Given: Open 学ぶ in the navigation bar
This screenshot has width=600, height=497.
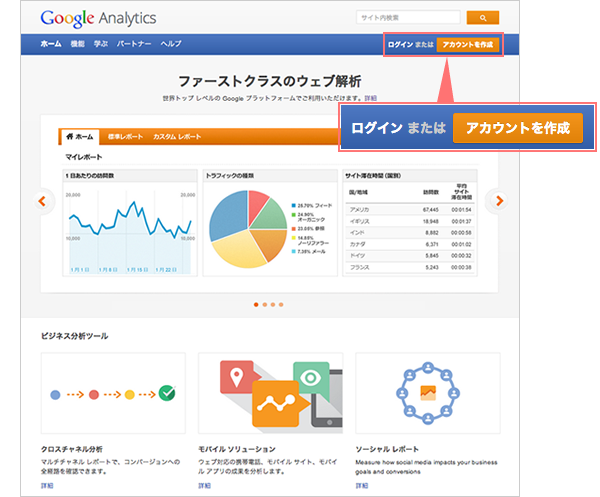Looking at the screenshot, I should click(x=101, y=44).
